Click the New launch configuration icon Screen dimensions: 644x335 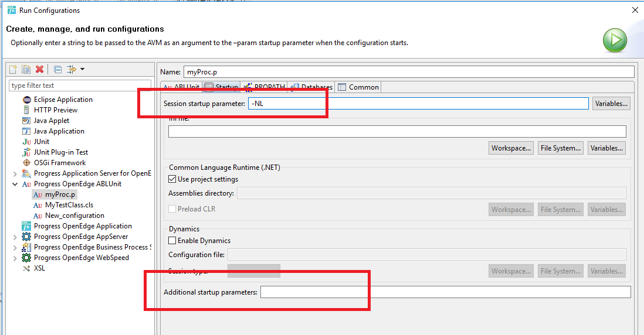pyautogui.click(x=13, y=69)
